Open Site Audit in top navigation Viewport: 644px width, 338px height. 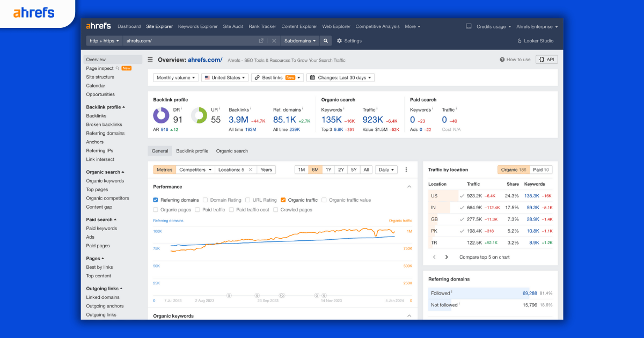pyautogui.click(x=233, y=26)
